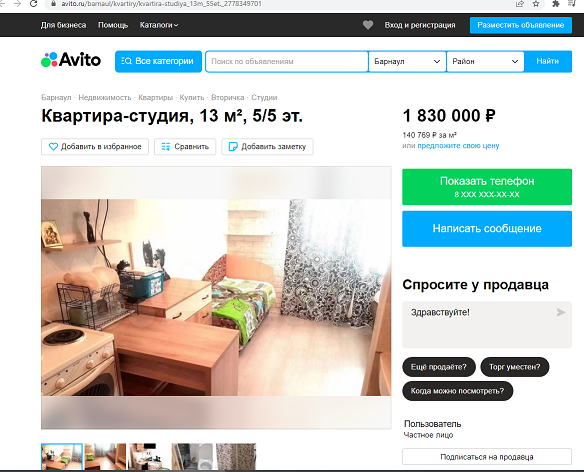
Task: Select third photo thumbnail with kitchen
Action: 149,457
